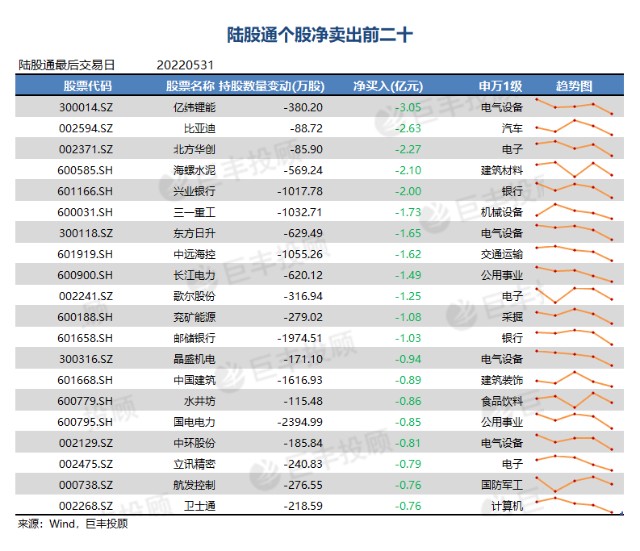Viewport: 640px width, 551px height.
Task: Select the 持股数量变动(万股) column header
Action: point(272,86)
